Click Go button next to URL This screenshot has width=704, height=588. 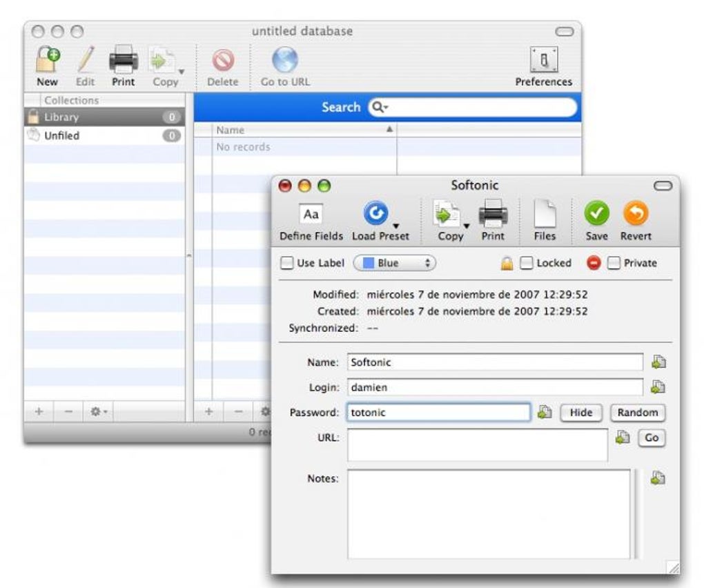[x=652, y=438]
